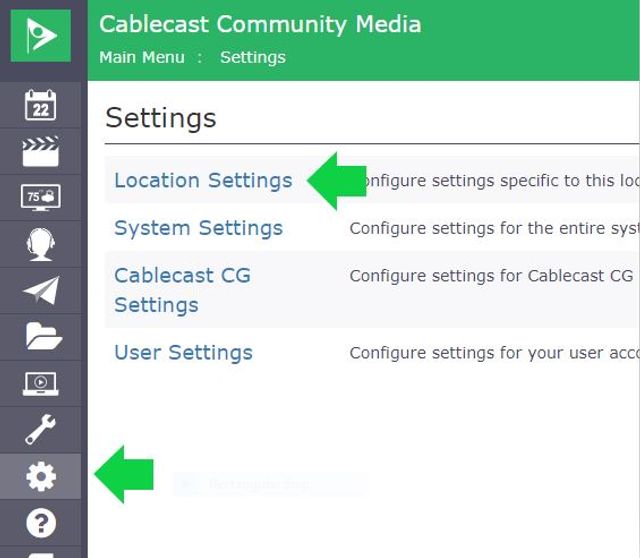Open the weather bulletin monitor icon
640x558 pixels.
tap(40, 198)
